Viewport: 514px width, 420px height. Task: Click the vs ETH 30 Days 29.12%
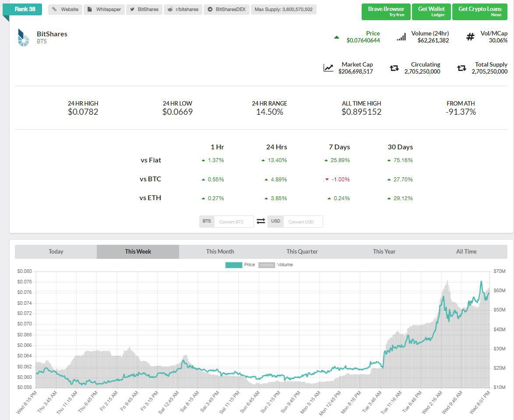[x=403, y=198]
